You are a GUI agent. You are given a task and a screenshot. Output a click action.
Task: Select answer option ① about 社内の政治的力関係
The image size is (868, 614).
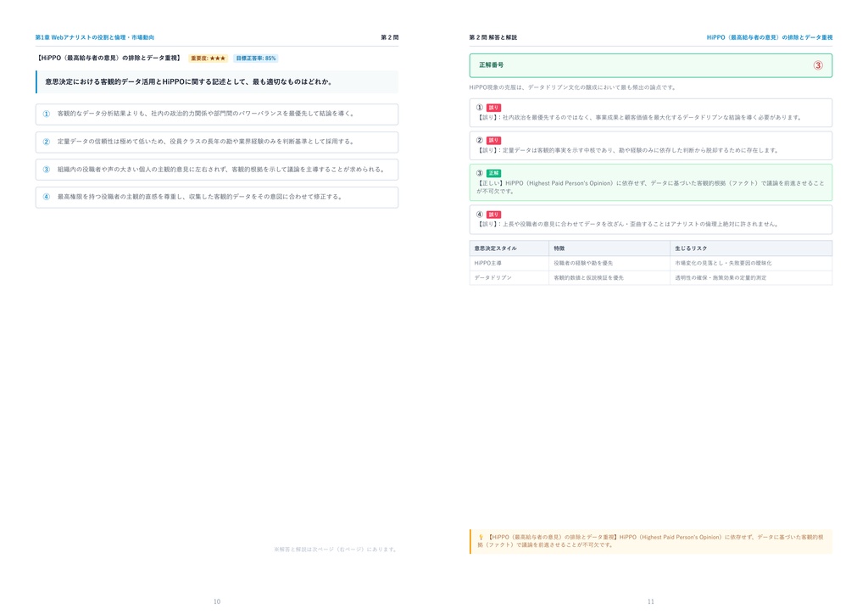coord(217,114)
